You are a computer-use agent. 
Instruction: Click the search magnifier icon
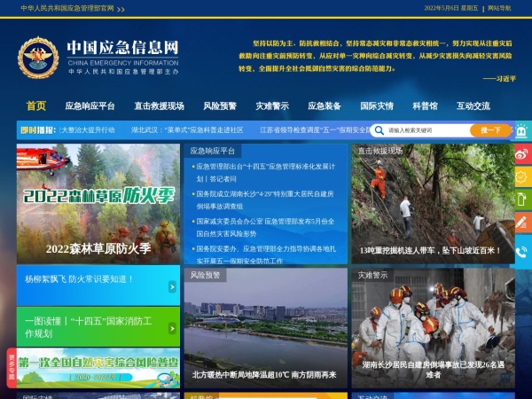point(379,130)
